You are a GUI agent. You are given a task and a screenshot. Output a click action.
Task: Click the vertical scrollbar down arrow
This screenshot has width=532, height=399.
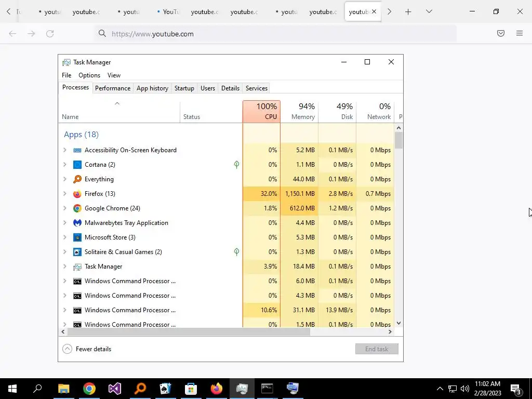click(x=398, y=323)
